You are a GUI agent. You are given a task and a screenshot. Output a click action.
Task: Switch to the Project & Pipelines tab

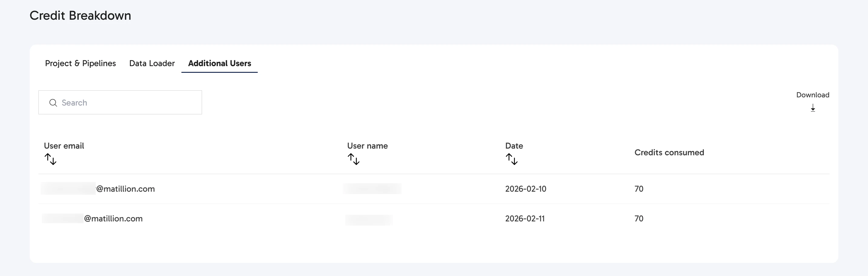pyautogui.click(x=80, y=63)
